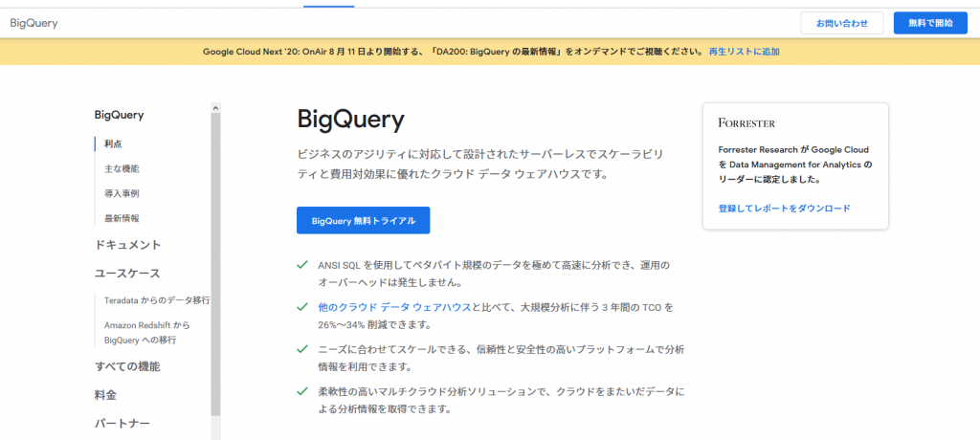Viewport: 980px width, 440px height.
Task: Click the sidebar vertical scrollbar thumb
Action: pyautogui.click(x=215, y=264)
